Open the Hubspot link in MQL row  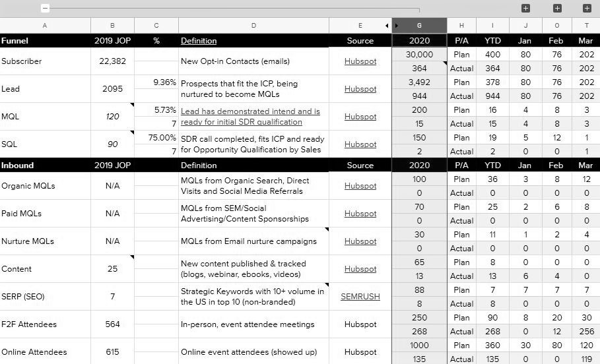pos(360,117)
